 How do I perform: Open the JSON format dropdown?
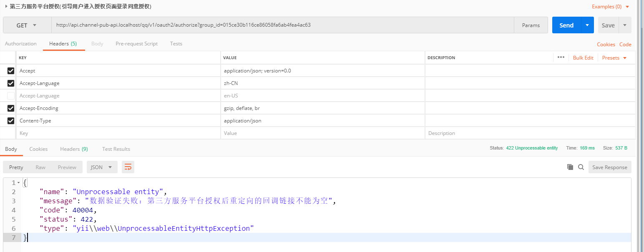click(x=102, y=167)
